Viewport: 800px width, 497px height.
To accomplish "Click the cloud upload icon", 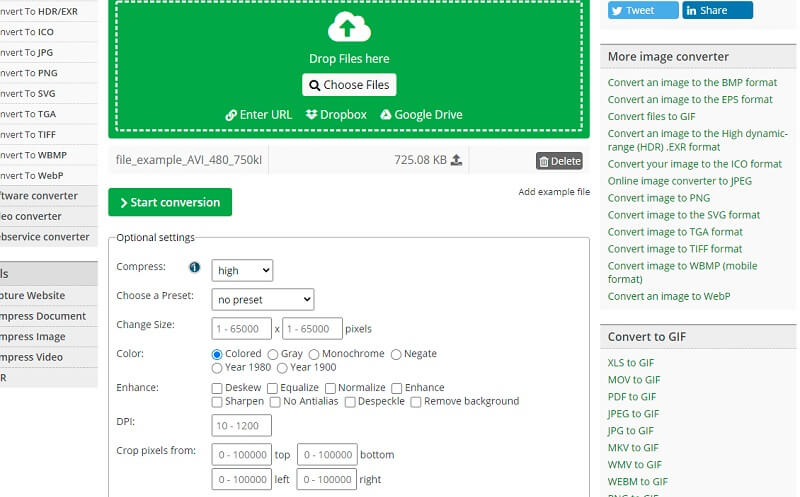I will (x=349, y=27).
